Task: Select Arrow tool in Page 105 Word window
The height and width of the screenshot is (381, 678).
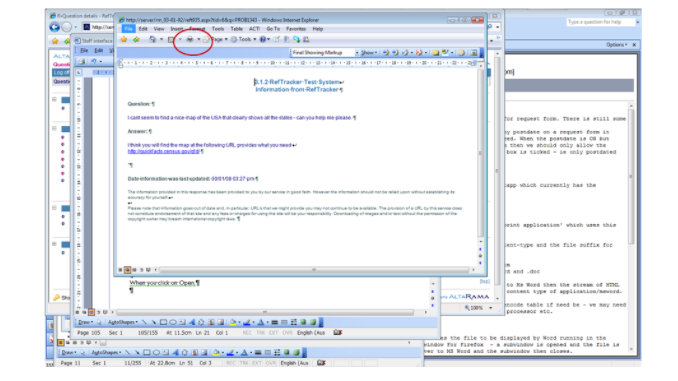Action: pyautogui.click(x=154, y=322)
